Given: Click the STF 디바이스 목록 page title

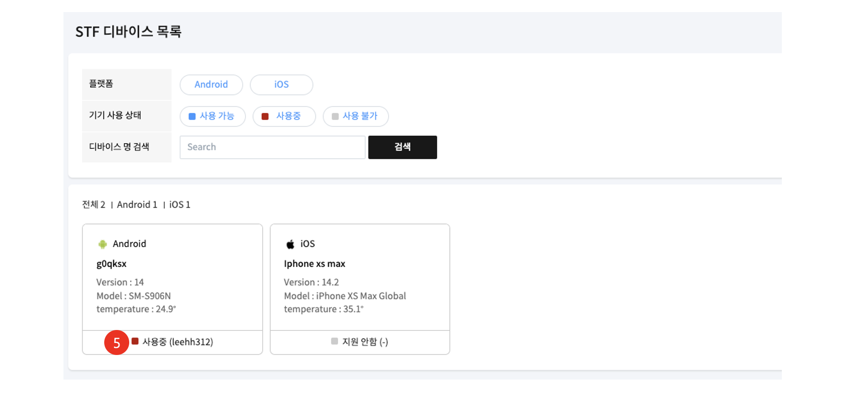Looking at the screenshot, I should [128, 32].
